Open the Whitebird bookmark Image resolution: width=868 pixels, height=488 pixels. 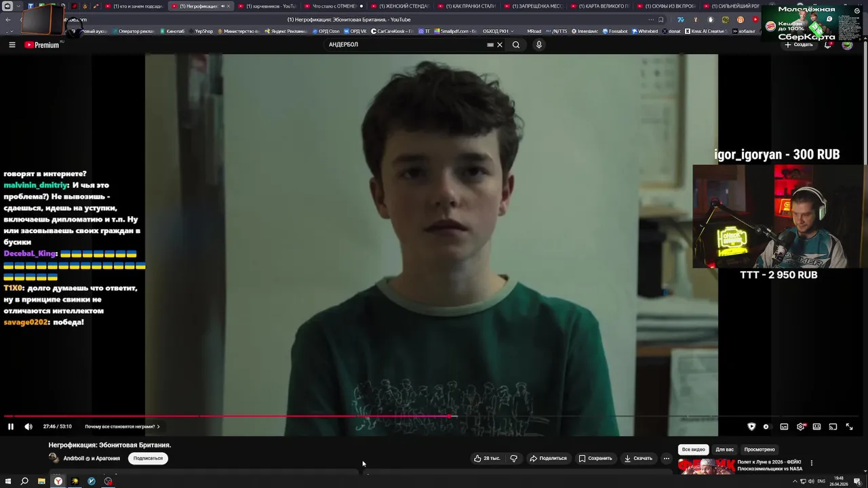[645, 31]
